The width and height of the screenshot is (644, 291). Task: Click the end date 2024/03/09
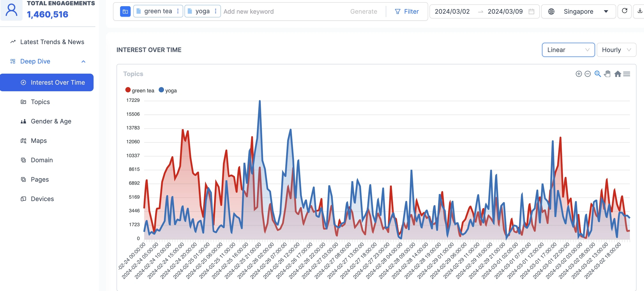click(x=505, y=11)
